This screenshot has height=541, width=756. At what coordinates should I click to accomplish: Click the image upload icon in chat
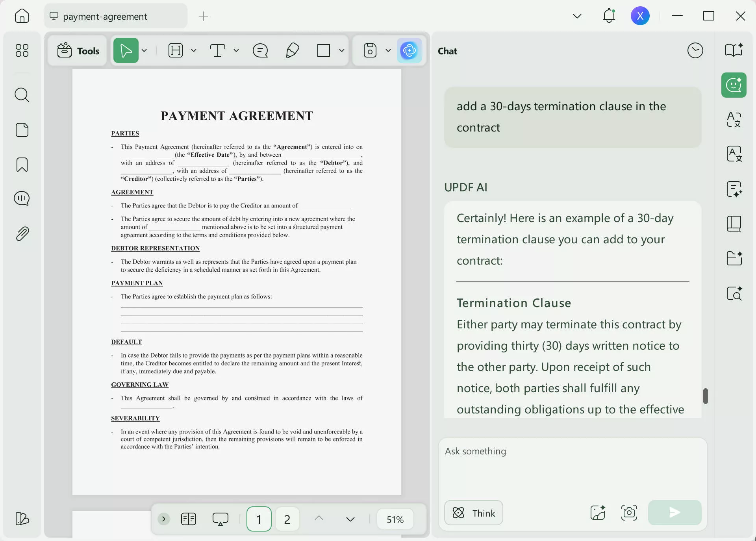coord(598,513)
